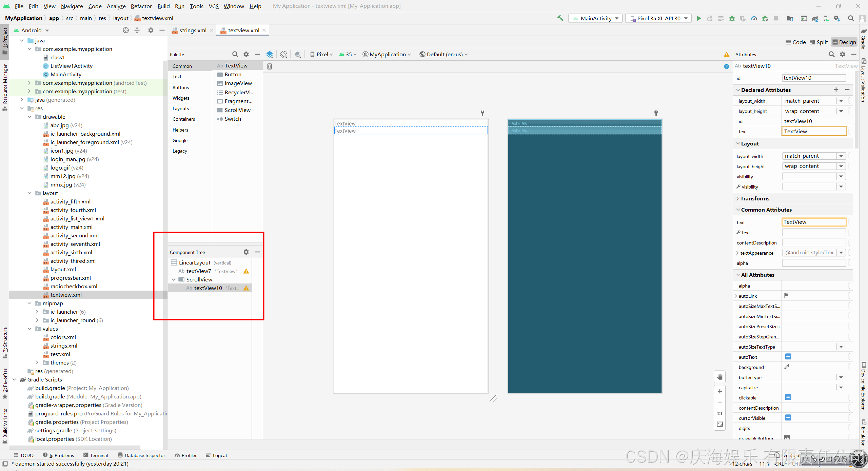
Task: Toggle the autoText attribute checkbox
Action: (x=788, y=357)
